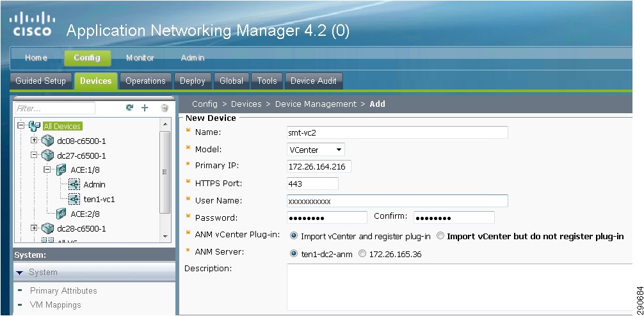Click Config in the breadcrumb
The image size is (644, 316).
point(205,104)
